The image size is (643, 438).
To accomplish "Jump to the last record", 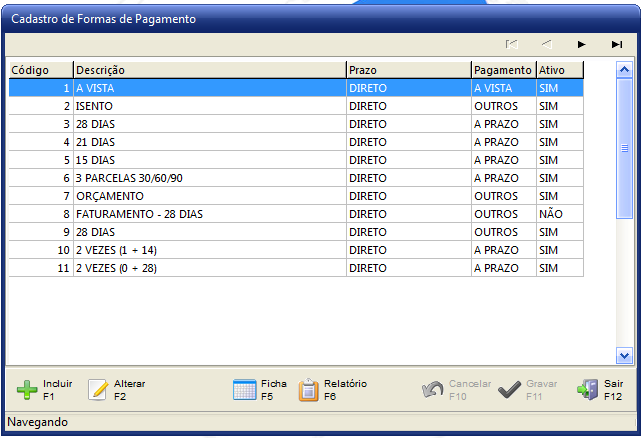I will (617, 44).
